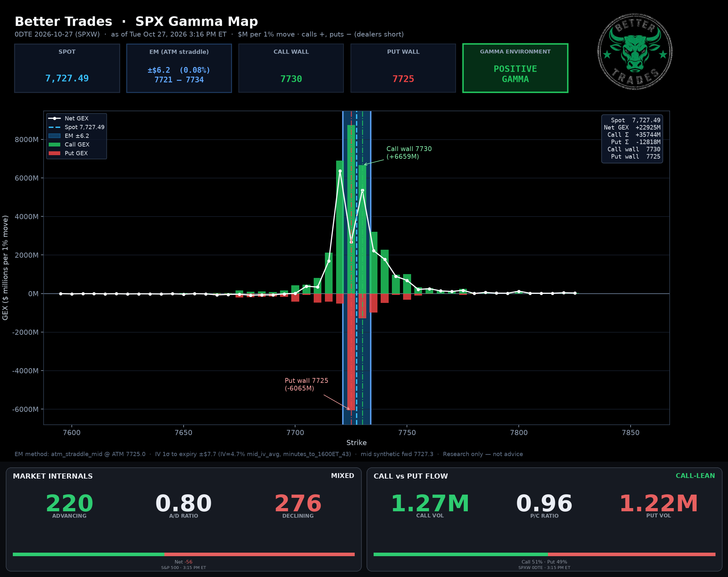Click the call vs put flow bar

544,554
